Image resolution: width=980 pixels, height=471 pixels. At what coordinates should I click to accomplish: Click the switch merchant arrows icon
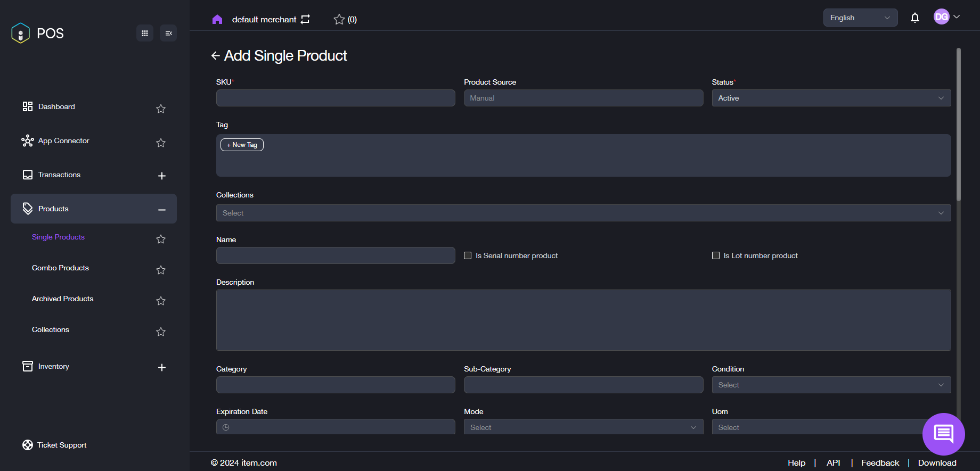[305, 20]
